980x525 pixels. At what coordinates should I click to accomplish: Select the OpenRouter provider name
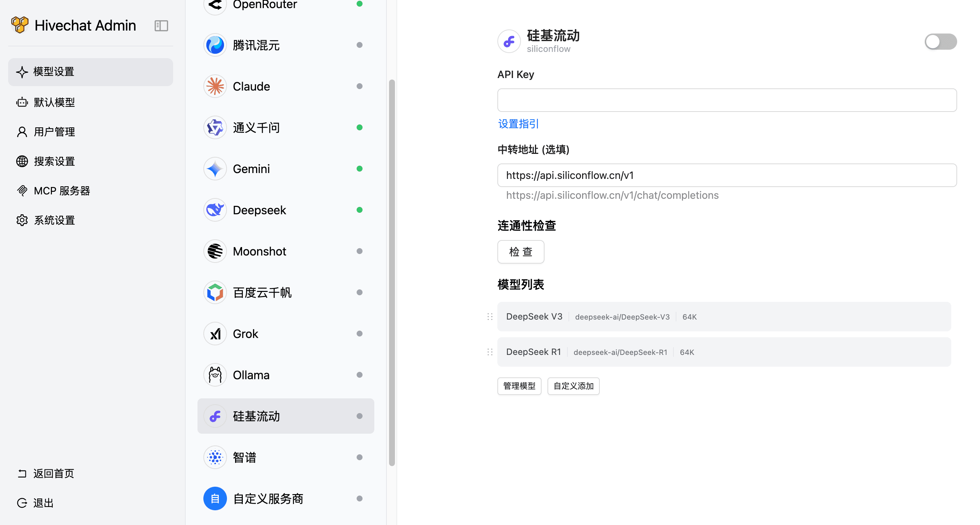click(265, 5)
